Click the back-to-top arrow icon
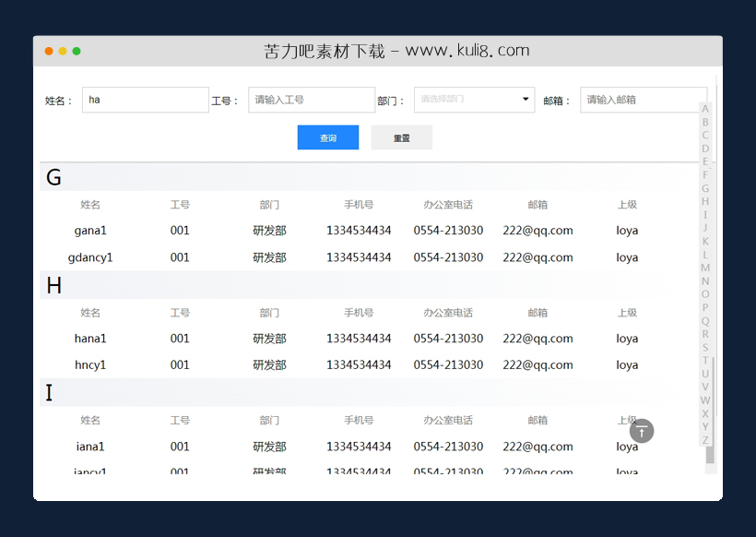The image size is (756, 537). pos(641,431)
